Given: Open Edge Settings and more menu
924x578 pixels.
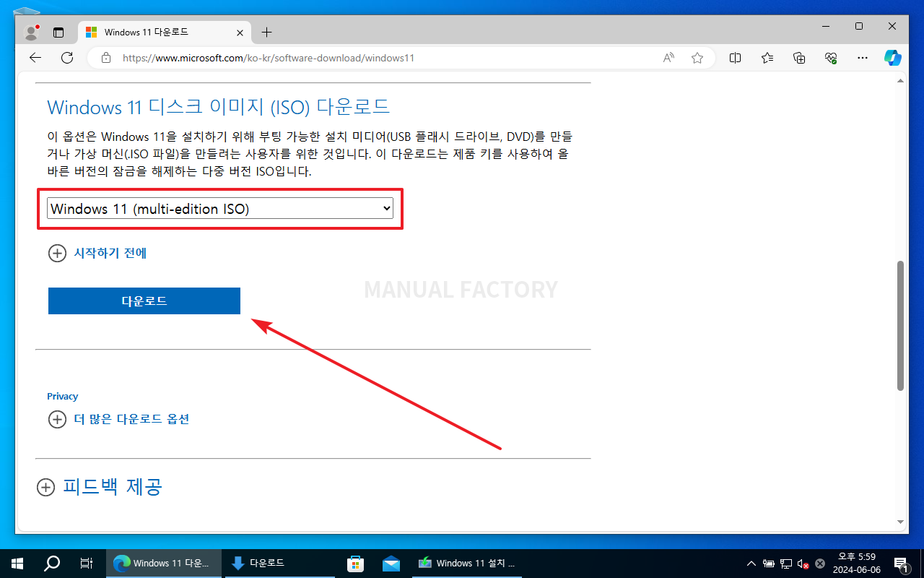Looking at the screenshot, I should (862, 58).
